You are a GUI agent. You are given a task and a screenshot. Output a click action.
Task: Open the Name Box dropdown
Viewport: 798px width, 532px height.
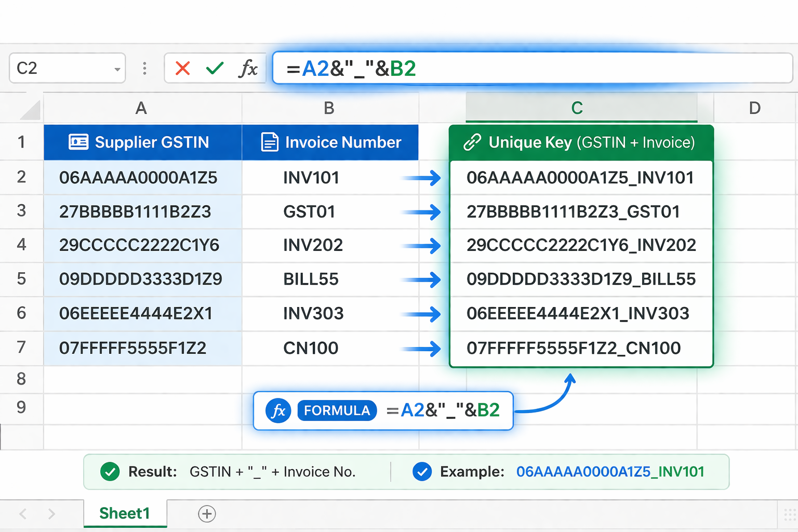(117, 68)
